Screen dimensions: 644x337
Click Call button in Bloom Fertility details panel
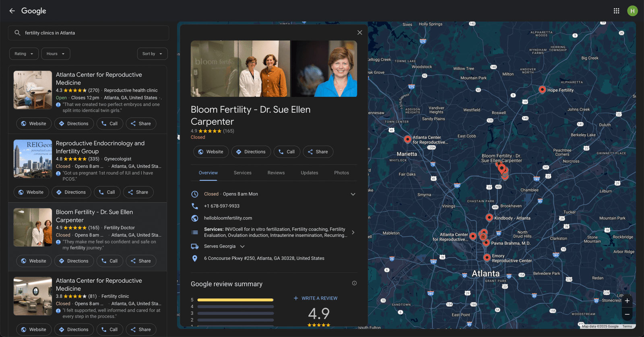(287, 152)
